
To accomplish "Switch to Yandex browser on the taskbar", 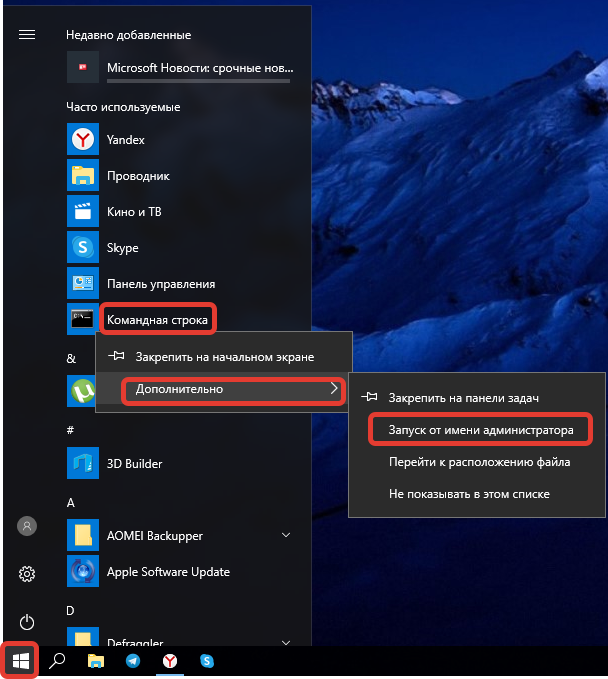I will tap(170, 661).
